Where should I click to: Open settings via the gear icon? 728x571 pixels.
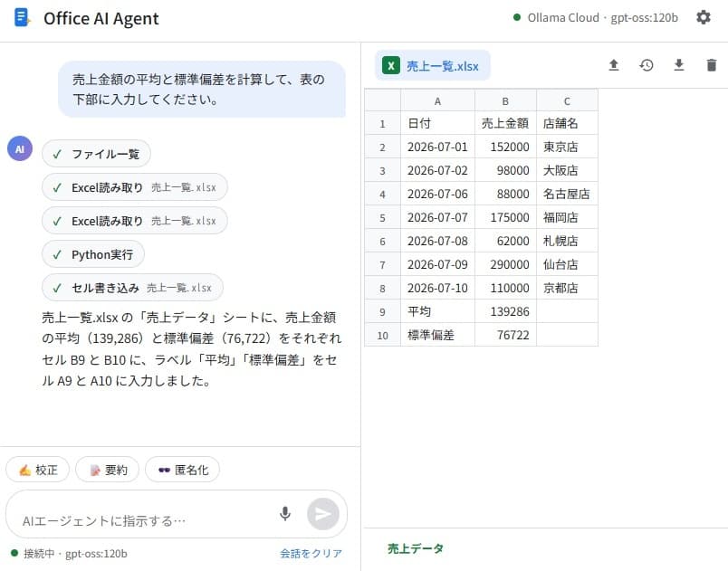click(x=704, y=17)
